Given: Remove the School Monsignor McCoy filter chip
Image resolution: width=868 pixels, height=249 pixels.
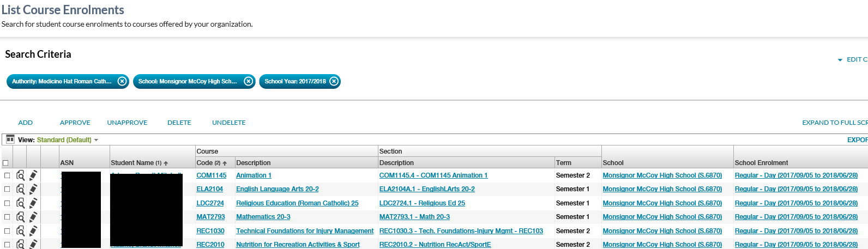Looking at the screenshot, I should tap(248, 81).
